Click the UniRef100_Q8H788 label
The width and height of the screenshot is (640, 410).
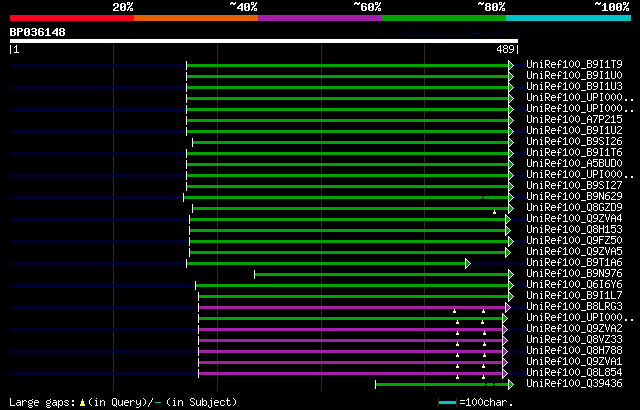(574, 351)
